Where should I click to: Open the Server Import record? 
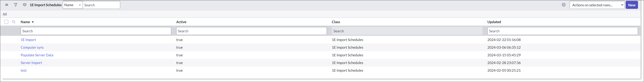31,63
